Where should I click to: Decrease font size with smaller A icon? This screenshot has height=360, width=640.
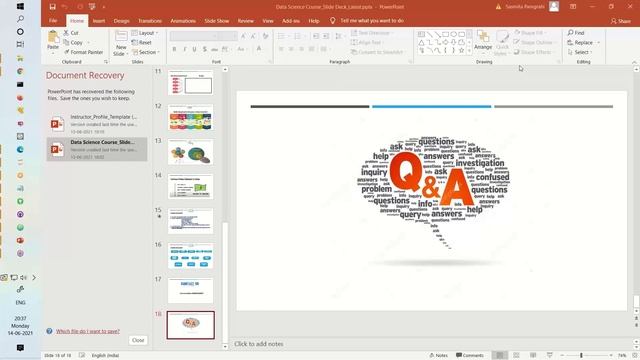253,36
